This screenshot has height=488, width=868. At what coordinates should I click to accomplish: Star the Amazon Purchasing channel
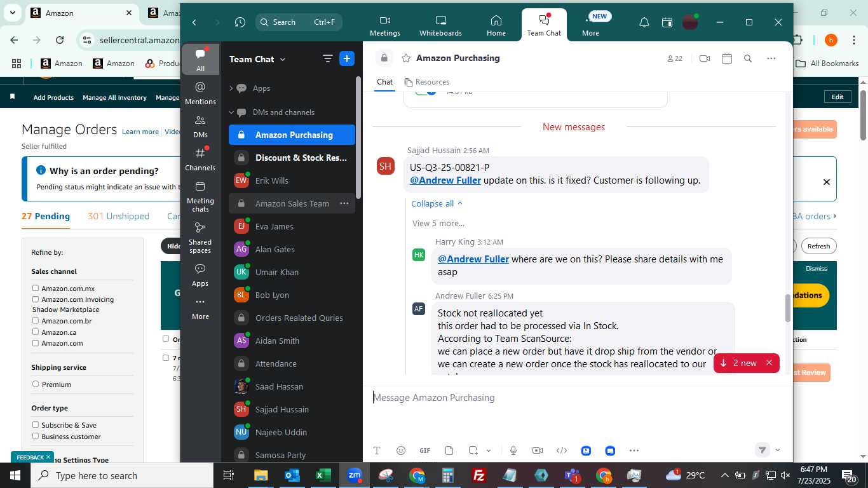tap(406, 58)
